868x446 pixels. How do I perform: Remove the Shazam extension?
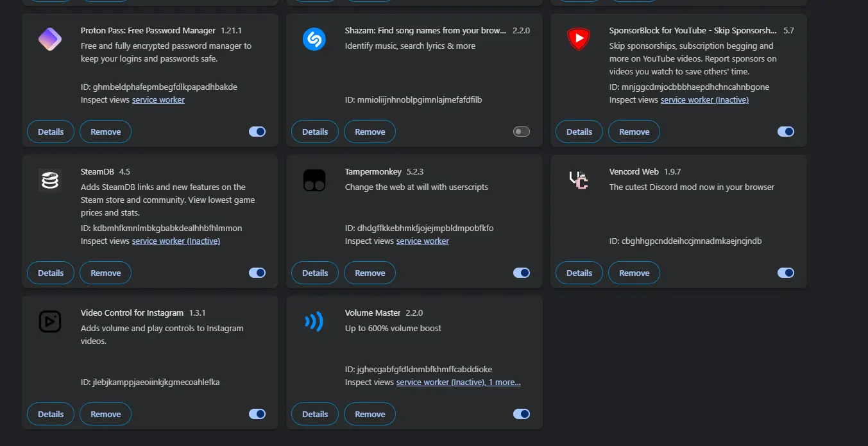[x=370, y=132]
